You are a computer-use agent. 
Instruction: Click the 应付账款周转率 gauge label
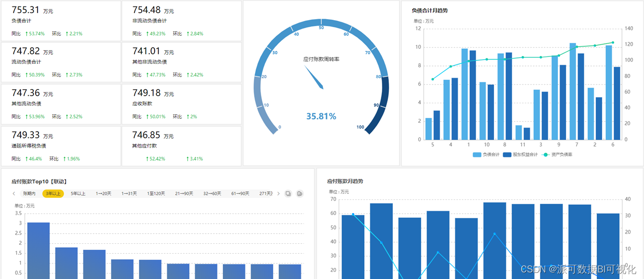[321, 59]
